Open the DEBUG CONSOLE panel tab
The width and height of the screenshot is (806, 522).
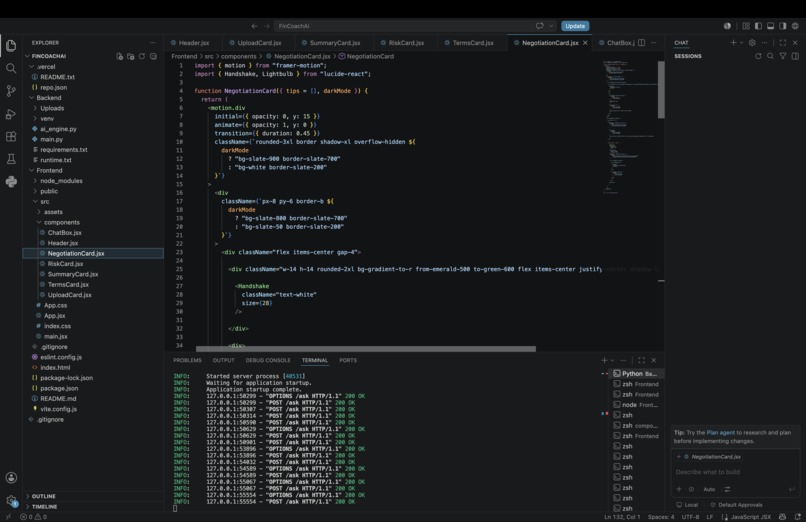pos(268,360)
